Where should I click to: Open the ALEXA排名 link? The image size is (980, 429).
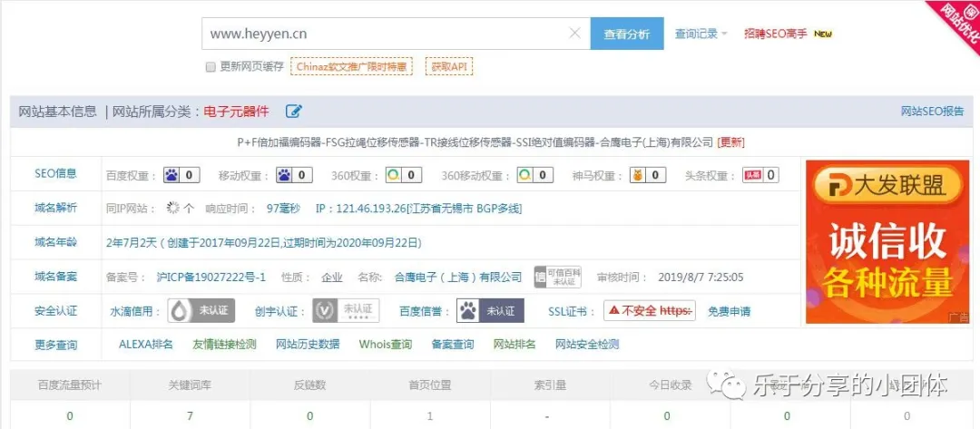(145, 344)
